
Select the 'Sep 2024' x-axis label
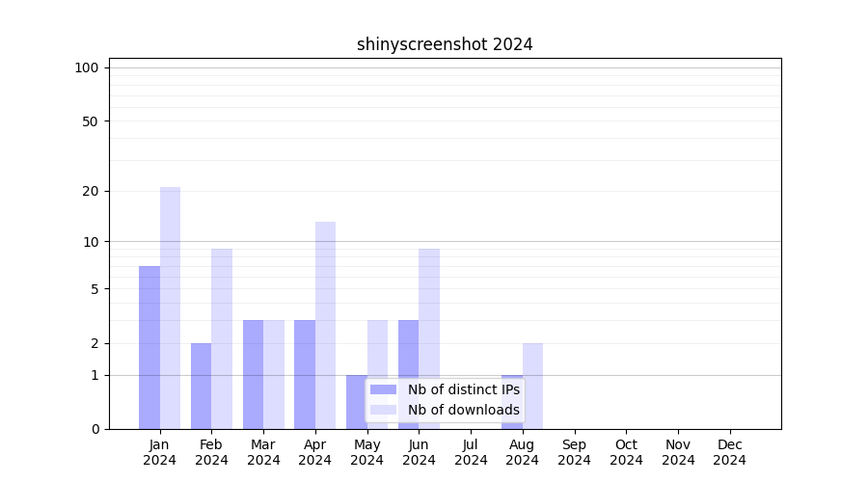point(574,452)
